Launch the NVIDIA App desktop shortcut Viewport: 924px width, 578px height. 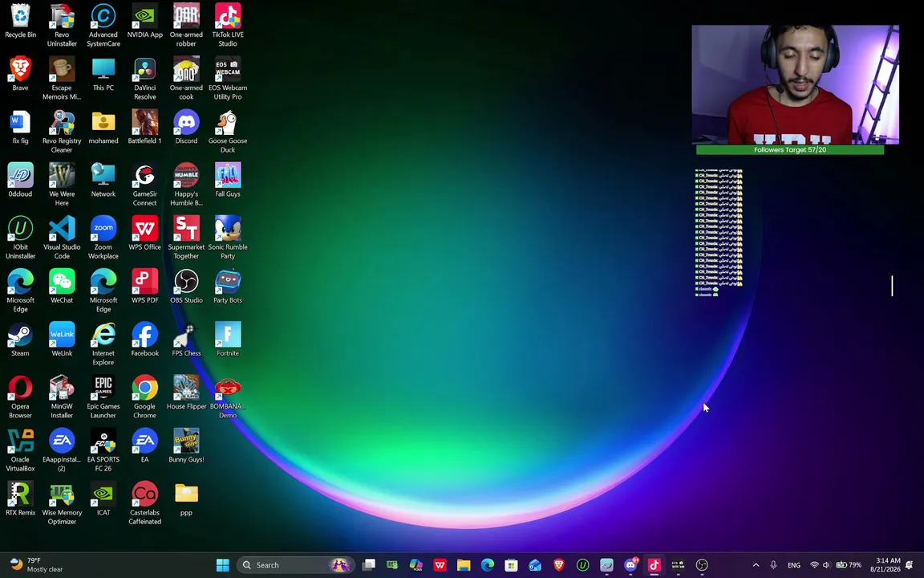point(145,22)
